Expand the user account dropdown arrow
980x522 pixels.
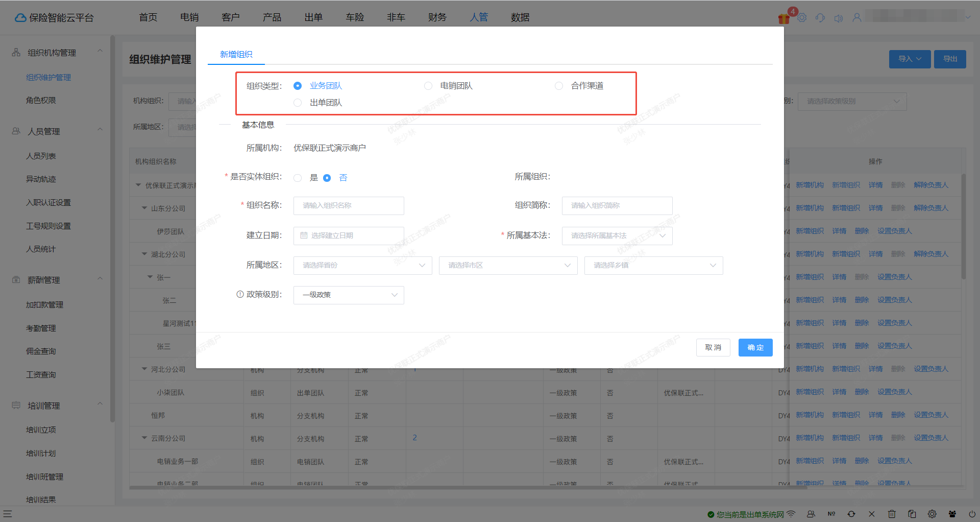[968, 17]
